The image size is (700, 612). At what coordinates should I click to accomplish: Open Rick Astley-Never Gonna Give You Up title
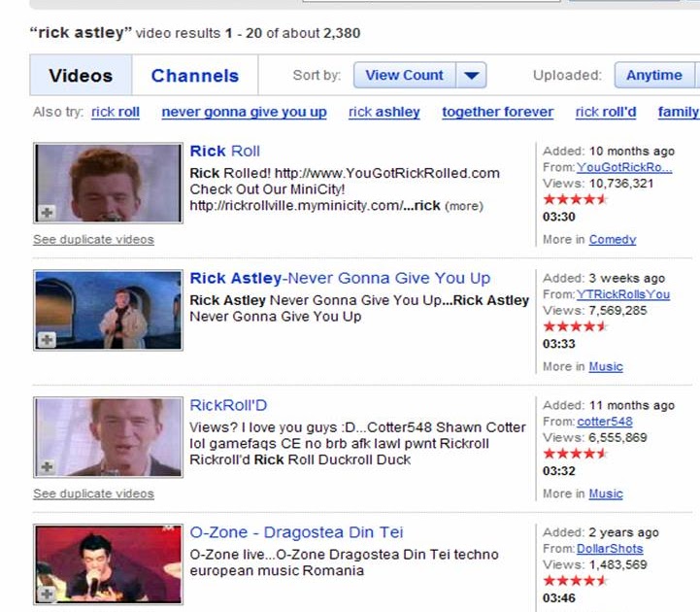pyautogui.click(x=340, y=278)
